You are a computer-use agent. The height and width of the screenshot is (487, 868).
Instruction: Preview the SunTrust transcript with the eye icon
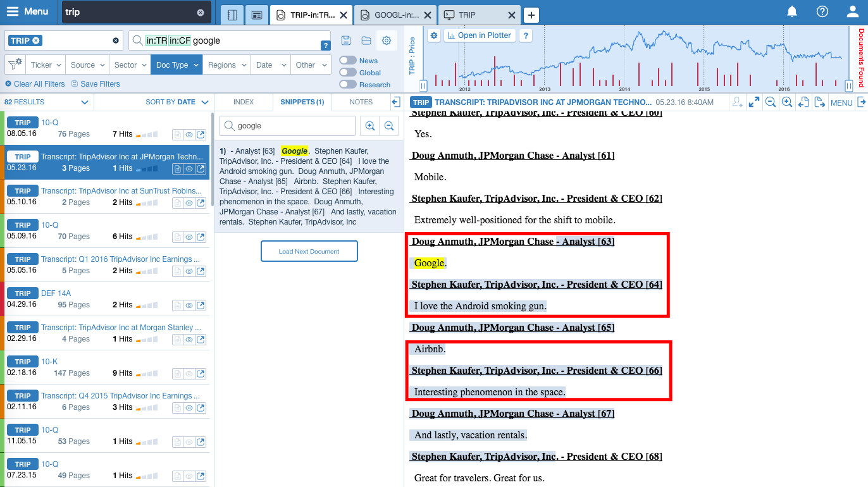coord(189,202)
